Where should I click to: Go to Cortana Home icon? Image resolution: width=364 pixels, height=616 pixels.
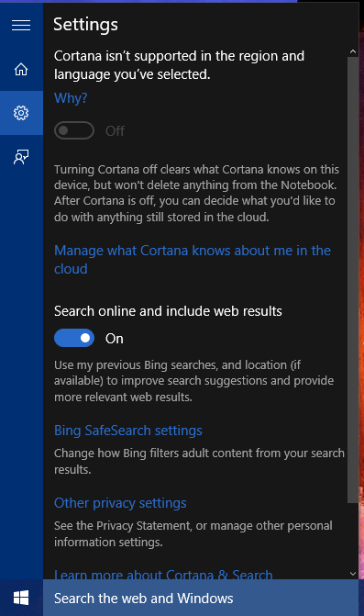point(21,69)
